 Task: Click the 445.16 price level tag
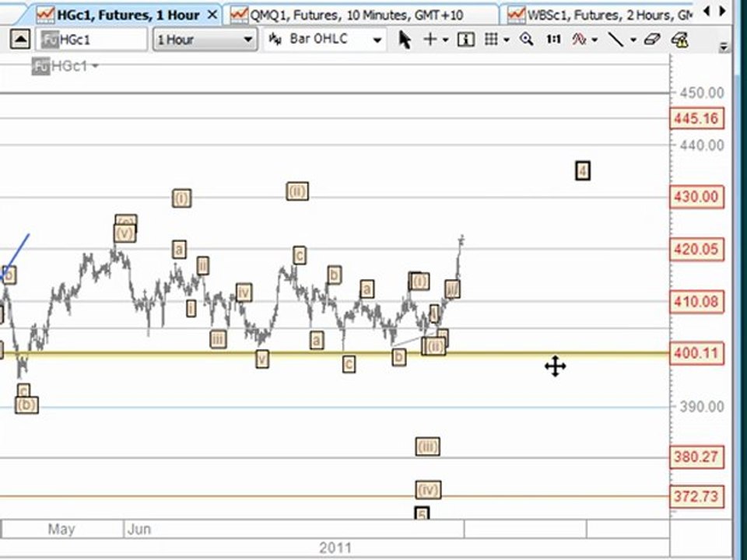click(x=696, y=118)
